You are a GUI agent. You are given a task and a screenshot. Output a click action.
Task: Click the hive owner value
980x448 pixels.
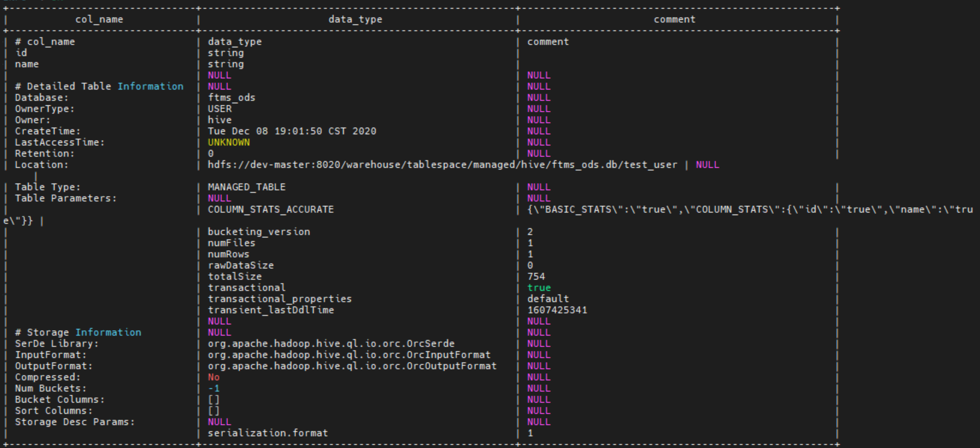click(x=219, y=120)
